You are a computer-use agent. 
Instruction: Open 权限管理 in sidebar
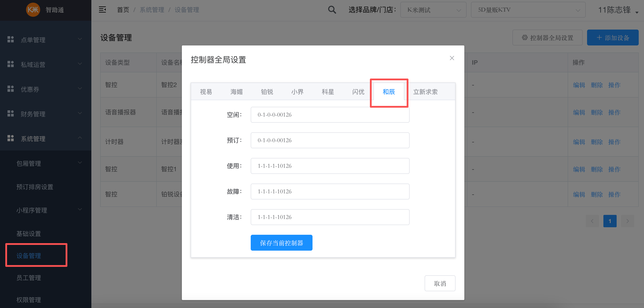click(x=28, y=299)
